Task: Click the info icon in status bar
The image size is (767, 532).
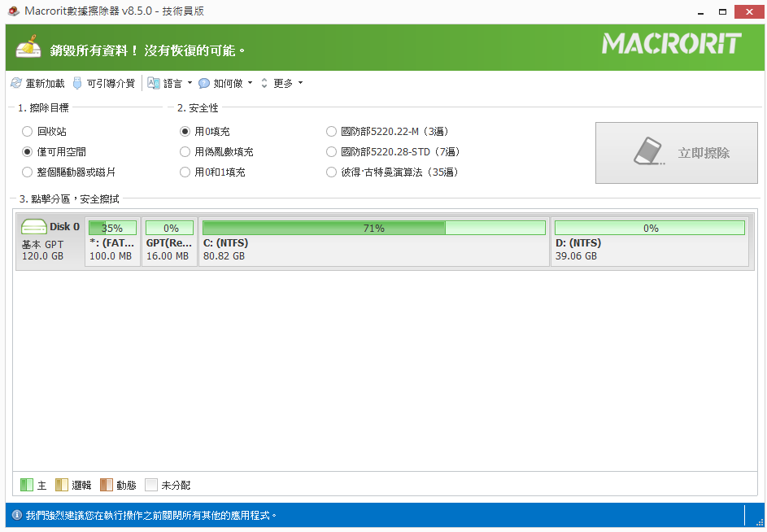Action: 16,515
